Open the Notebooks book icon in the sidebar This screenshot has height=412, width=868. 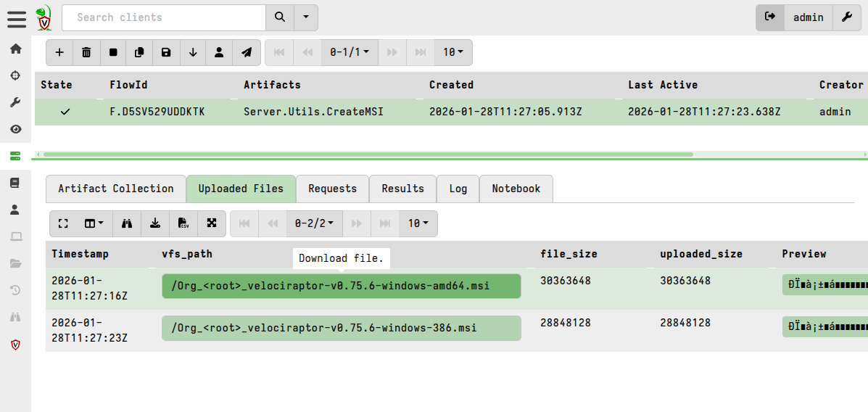(x=15, y=183)
